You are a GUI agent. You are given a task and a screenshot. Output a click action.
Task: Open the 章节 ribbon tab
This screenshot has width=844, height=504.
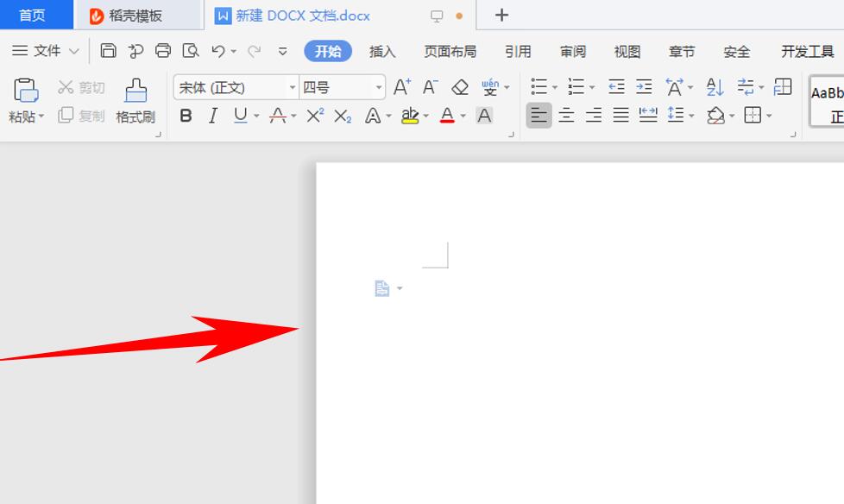[x=682, y=52]
